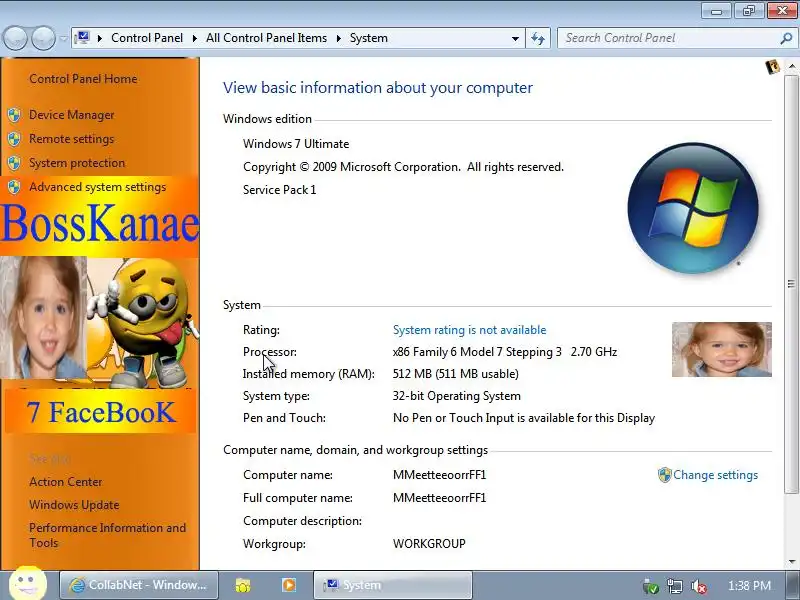Viewport: 800px width, 600px height.
Task: Click the computer icon in address bar
Action: (82, 38)
